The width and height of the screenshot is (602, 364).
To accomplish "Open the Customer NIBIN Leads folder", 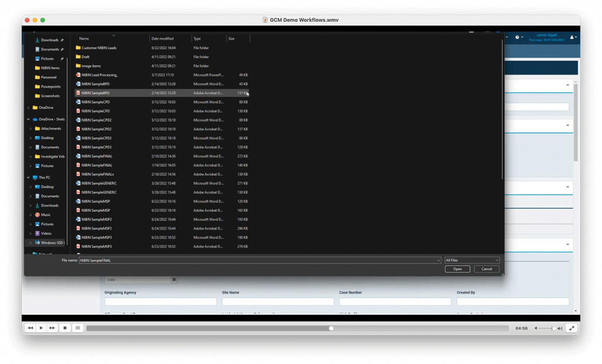I will tap(98, 48).
